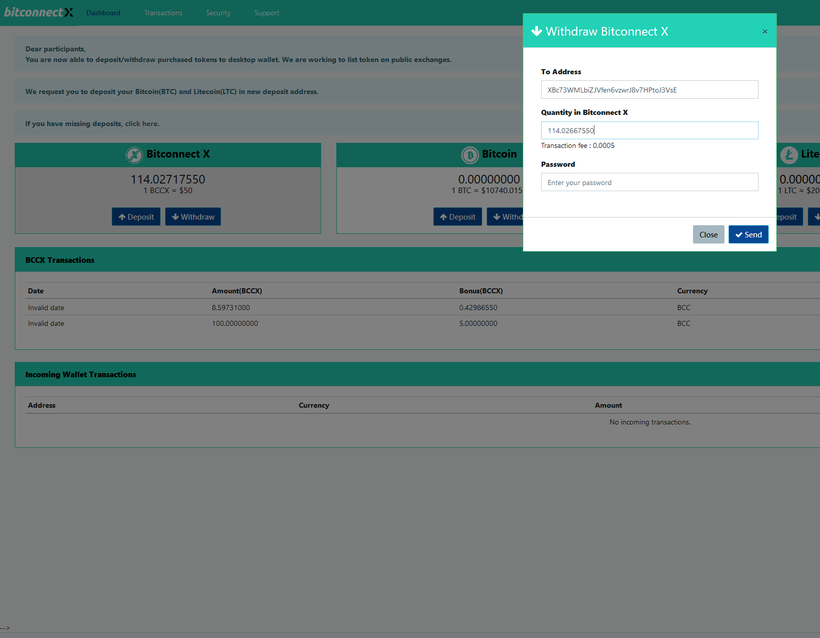The height and width of the screenshot is (638, 820).
Task: Click the BCCX Transactions header
Action: [x=60, y=260]
